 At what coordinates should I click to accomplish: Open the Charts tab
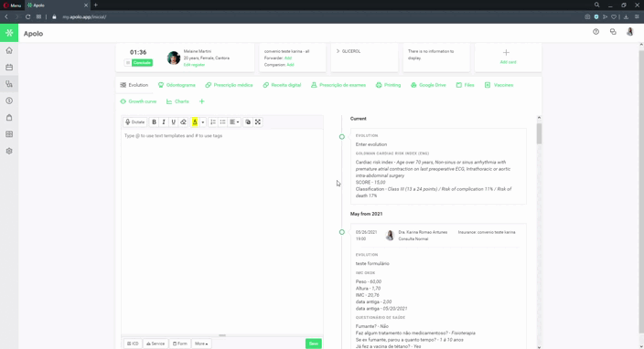(177, 101)
